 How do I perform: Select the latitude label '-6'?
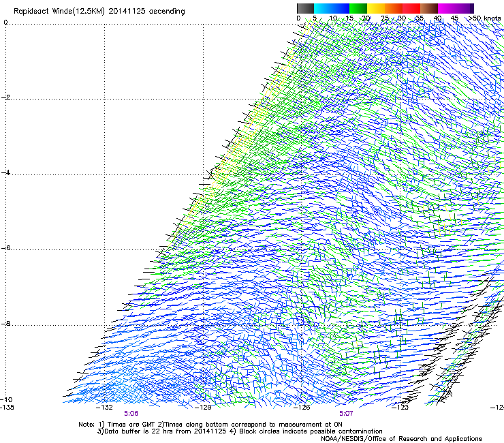pyautogui.click(x=5, y=247)
